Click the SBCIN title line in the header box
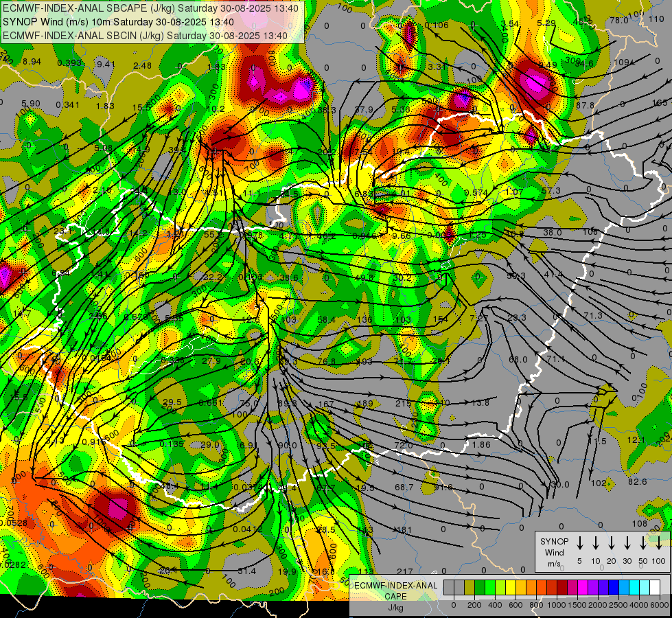672x618 pixels. [x=145, y=36]
